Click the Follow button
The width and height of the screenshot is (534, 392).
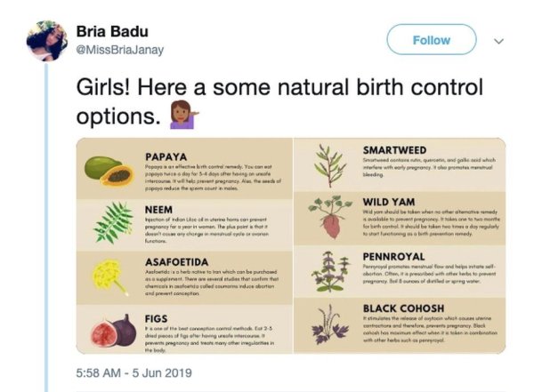[x=431, y=40]
